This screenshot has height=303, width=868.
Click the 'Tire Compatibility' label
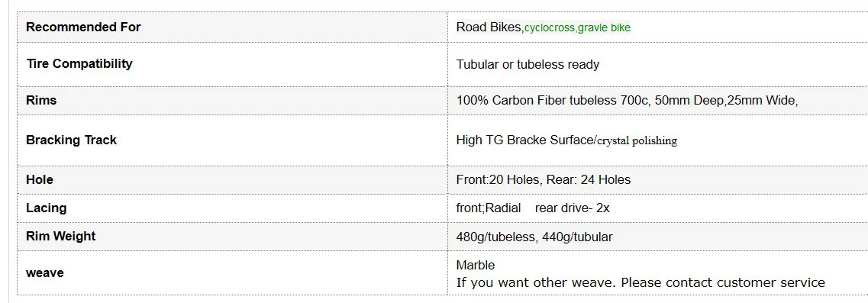pyautogui.click(x=79, y=63)
